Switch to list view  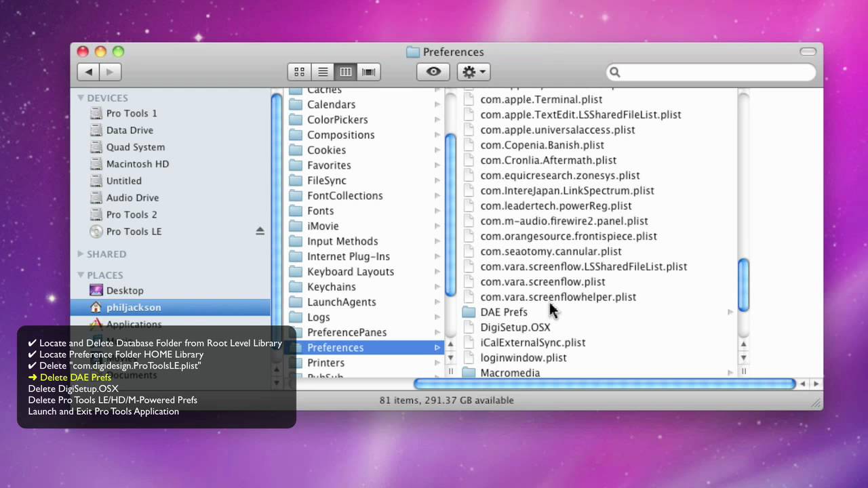pyautogui.click(x=323, y=72)
